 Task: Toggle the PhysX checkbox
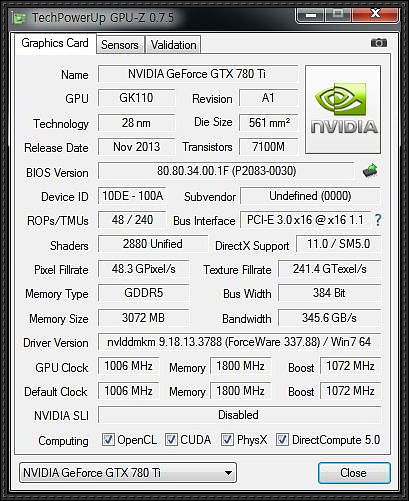tap(227, 440)
